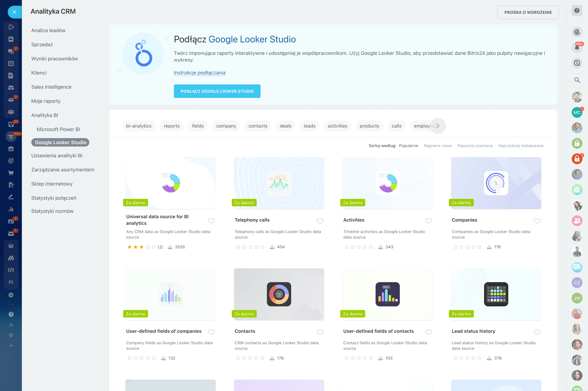
Task: Open the help question mark icon
Action: 577,10
